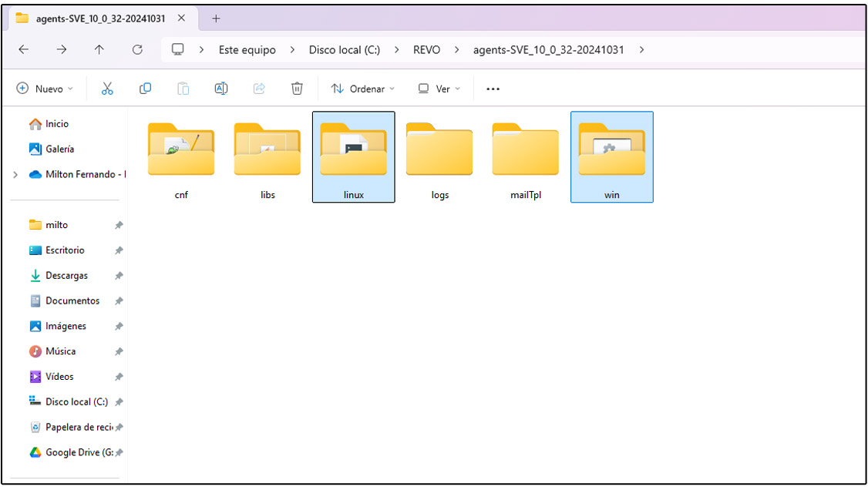Click REVO in the address breadcrumb
Viewport: 868px width, 490px height.
[426, 49]
